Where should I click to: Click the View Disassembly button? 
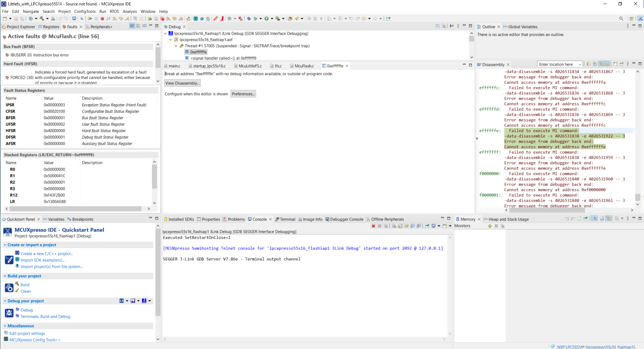pos(182,83)
